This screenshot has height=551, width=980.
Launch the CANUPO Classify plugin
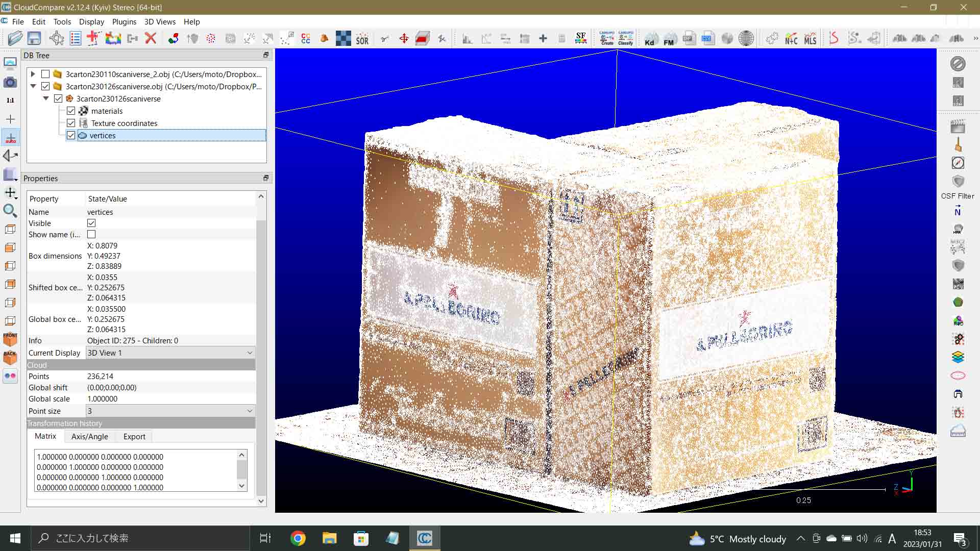(x=625, y=38)
